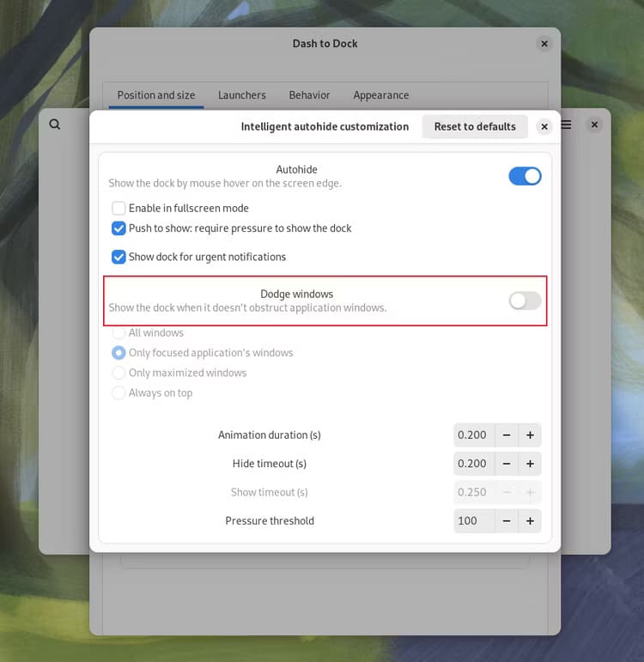Decrease Animation duration with minus button
Image resolution: width=644 pixels, height=662 pixels.
click(507, 435)
